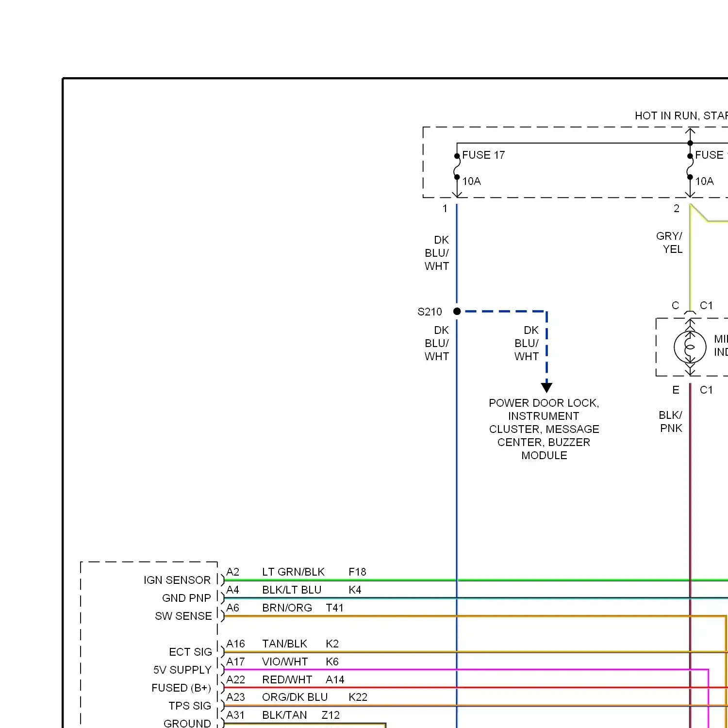
Task: Click pin A22 label
Action: click(235, 679)
